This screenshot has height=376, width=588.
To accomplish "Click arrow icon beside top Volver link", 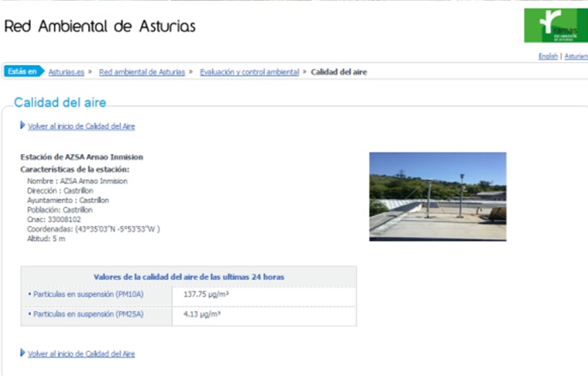I will pyautogui.click(x=22, y=125).
